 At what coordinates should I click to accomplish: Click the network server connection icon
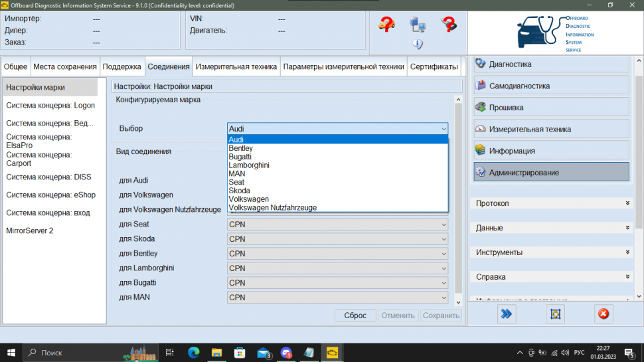[418, 25]
